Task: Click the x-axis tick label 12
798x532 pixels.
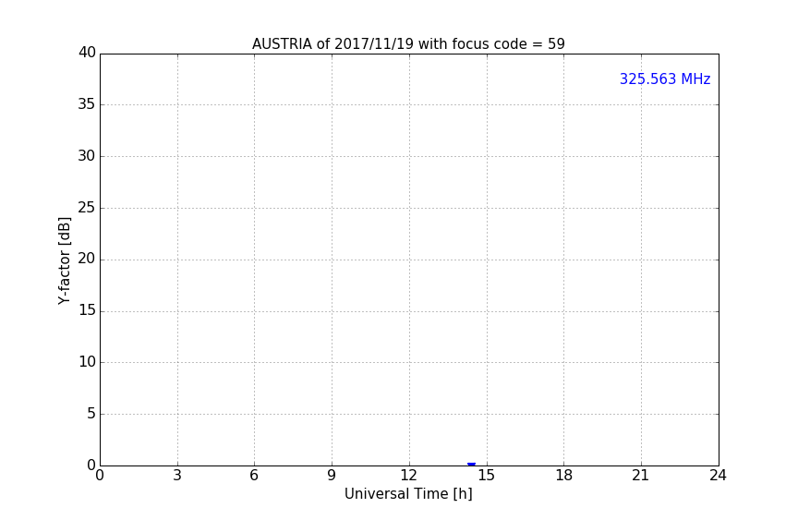Action: coord(408,476)
